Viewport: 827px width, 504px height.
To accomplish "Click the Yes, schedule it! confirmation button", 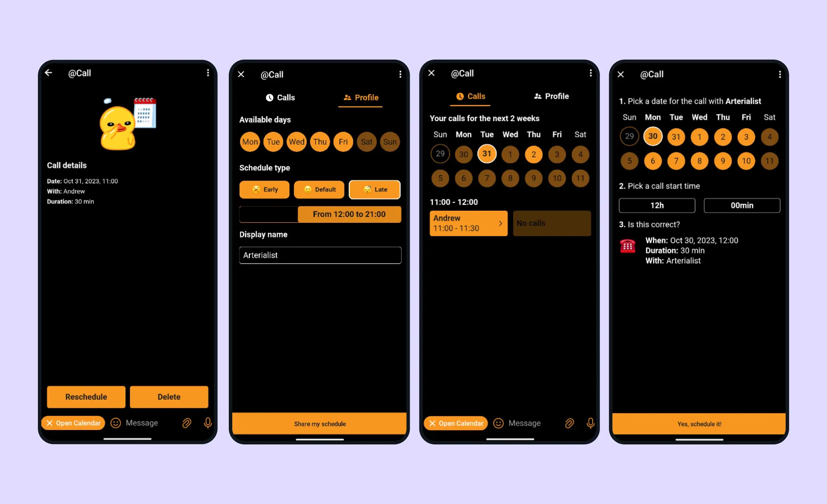I will (x=699, y=424).
